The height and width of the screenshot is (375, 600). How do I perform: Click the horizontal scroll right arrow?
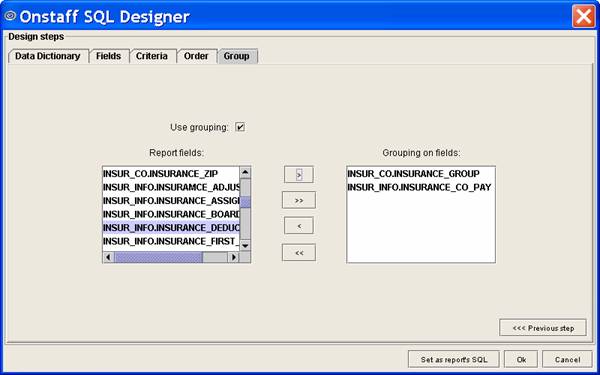click(x=233, y=257)
